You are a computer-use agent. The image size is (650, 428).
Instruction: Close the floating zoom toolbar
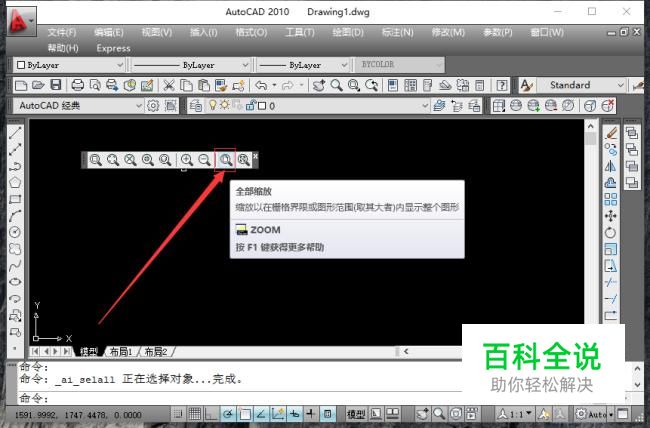255,156
